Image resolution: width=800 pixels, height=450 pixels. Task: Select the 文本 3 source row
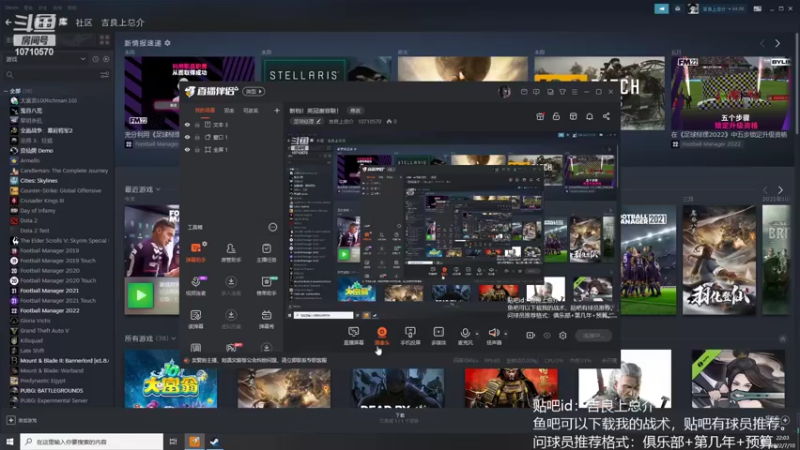click(x=232, y=124)
